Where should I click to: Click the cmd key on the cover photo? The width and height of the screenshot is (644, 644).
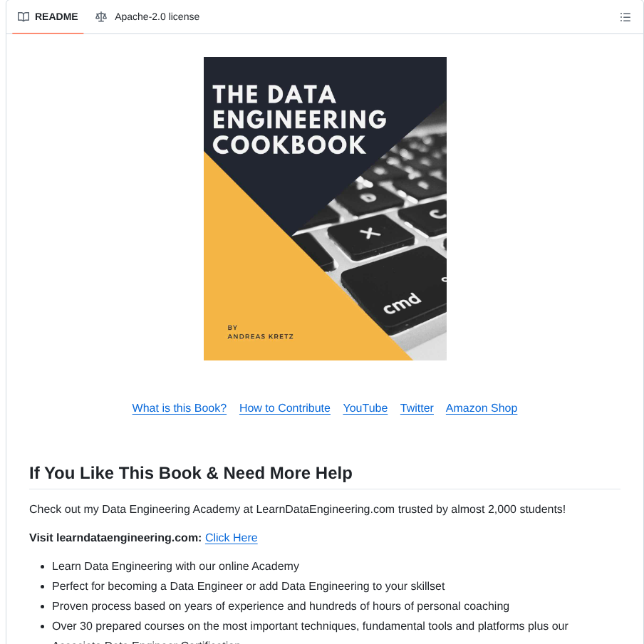402,303
